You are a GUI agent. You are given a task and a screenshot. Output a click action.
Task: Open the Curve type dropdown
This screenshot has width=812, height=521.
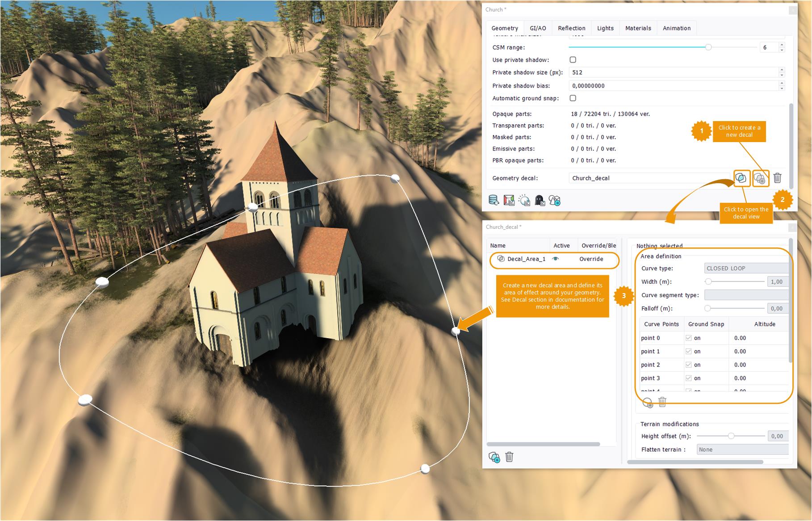746,269
